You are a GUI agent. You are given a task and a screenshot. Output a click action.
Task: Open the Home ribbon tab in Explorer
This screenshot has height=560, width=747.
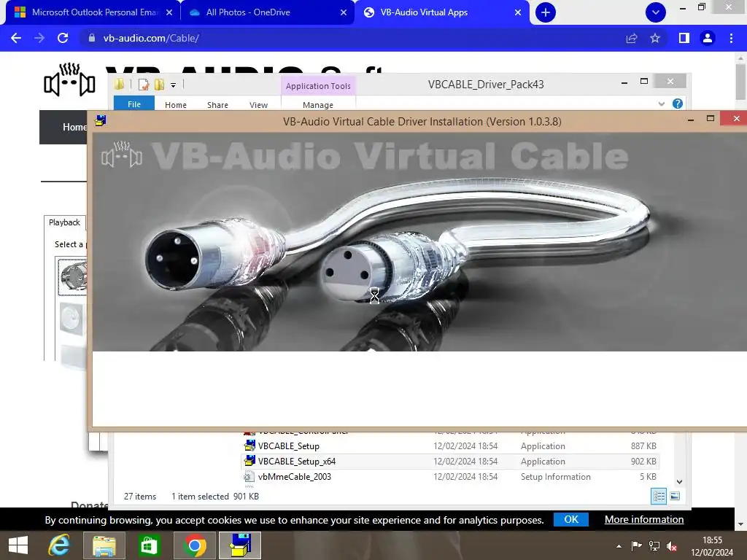[176, 105]
